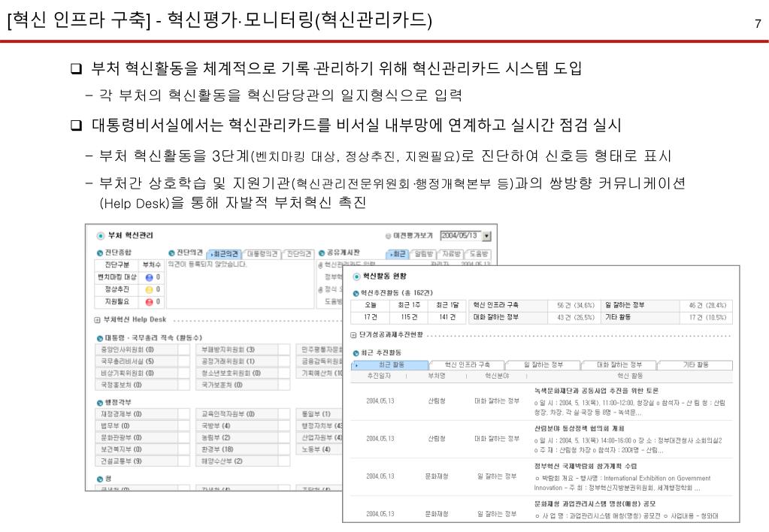The height and width of the screenshot is (532, 769).
Task: Select the 최근 활동 tab
Action: tap(390, 364)
